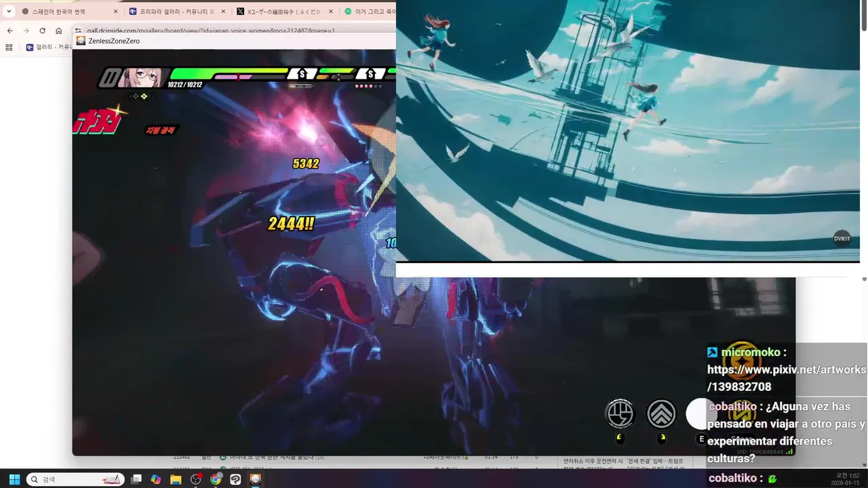Open the X user tab

coord(284,12)
